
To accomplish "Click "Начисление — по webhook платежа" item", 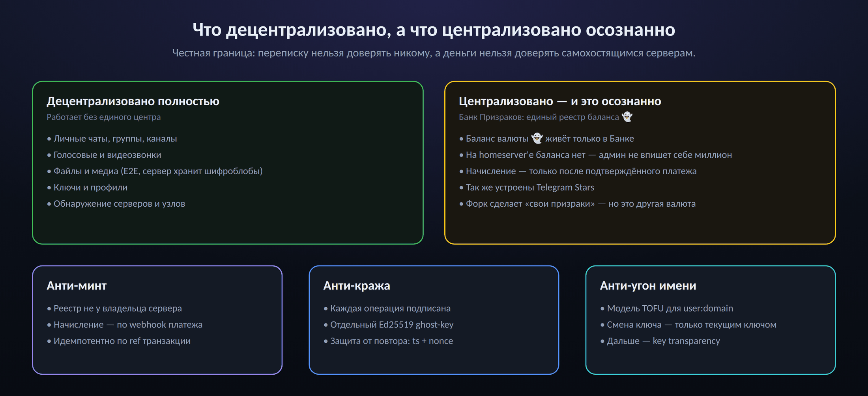I will pos(125,325).
